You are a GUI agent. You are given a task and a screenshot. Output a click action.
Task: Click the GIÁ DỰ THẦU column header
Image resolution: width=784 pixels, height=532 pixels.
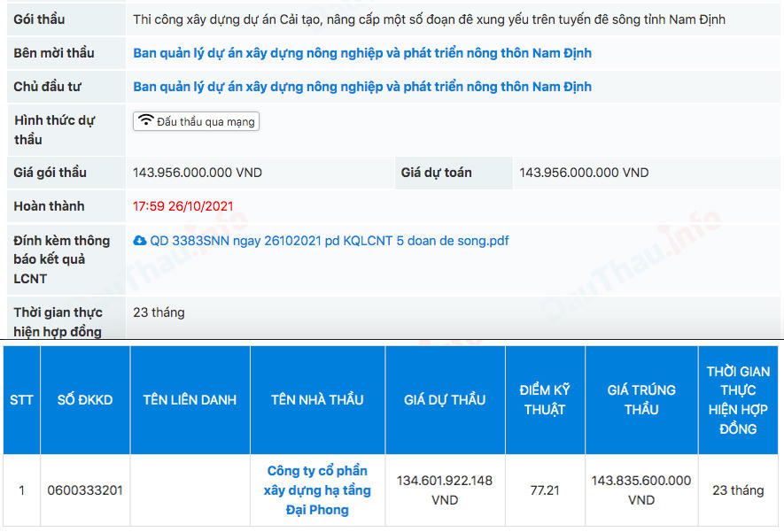click(x=445, y=399)
